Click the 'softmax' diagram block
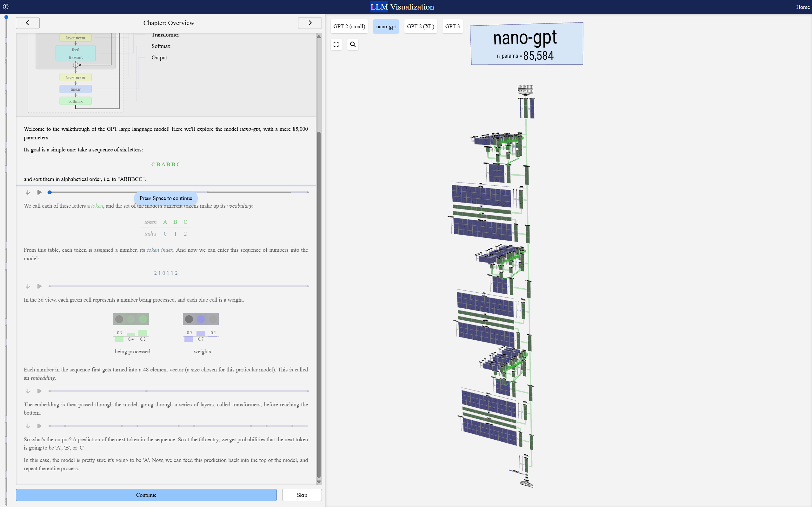This screenshot has width=812, height=507. (76, 101)
